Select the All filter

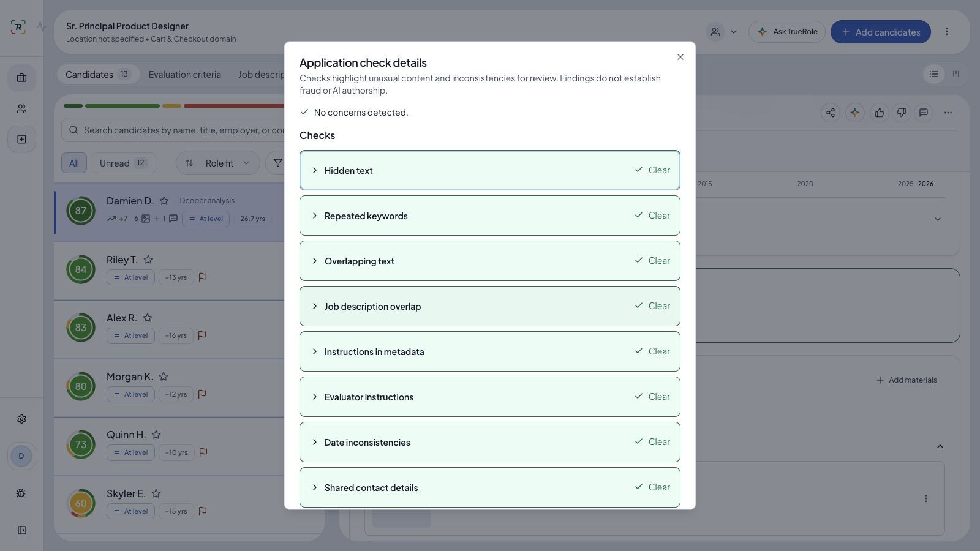pos(73,163)
